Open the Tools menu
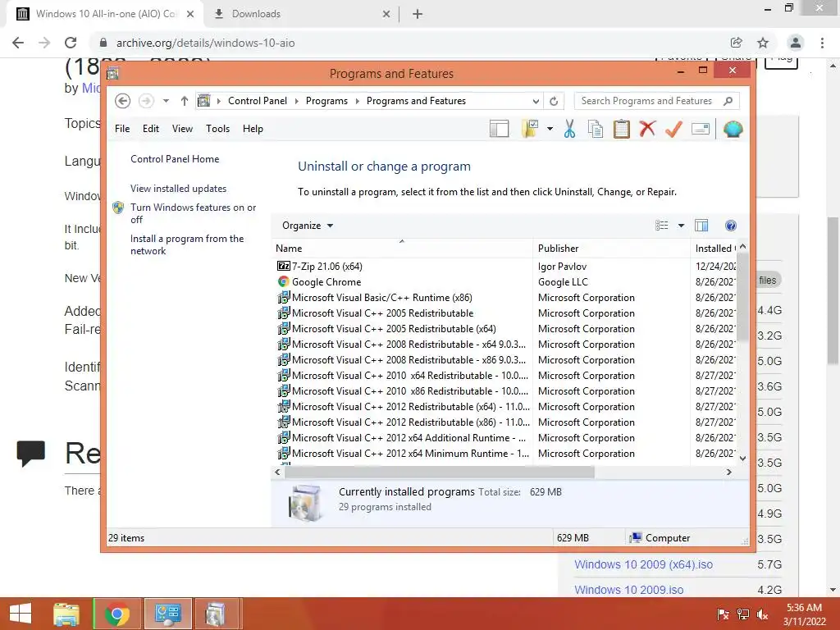This screenshot has width=840, height=630. [217, 129]
